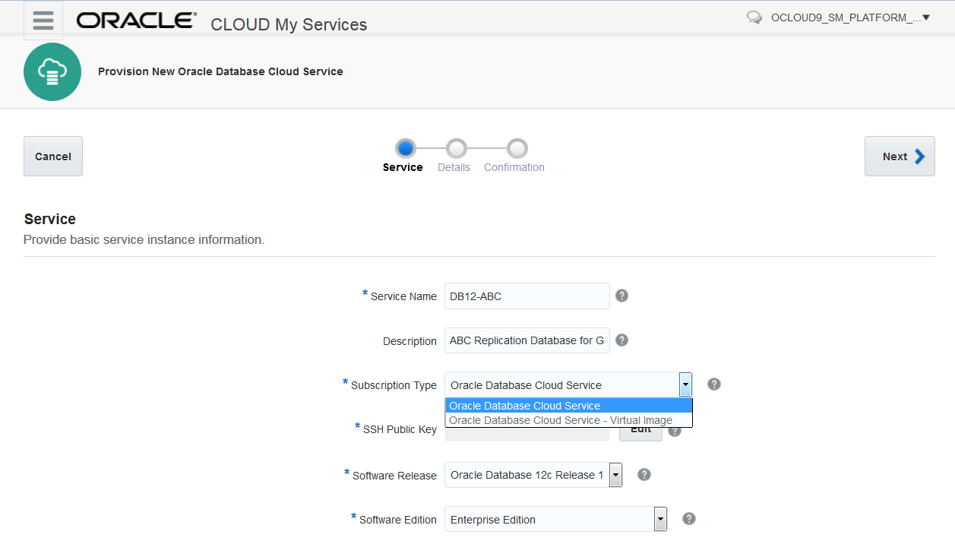Screen dimensions: 955x560
Task: Proceed with the Next button
Action: [x=900, y=157]
